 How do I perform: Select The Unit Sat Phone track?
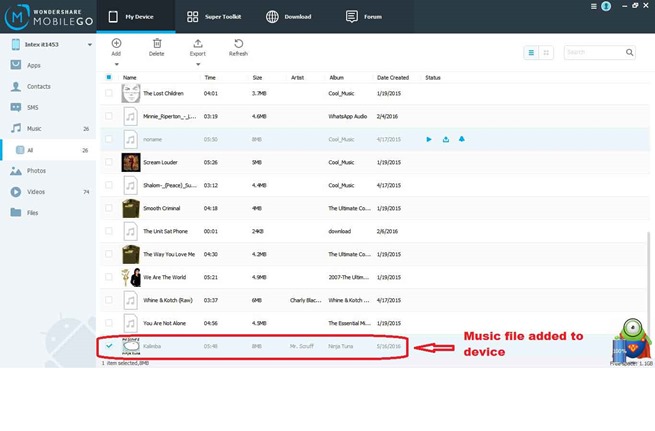(165, 231)
